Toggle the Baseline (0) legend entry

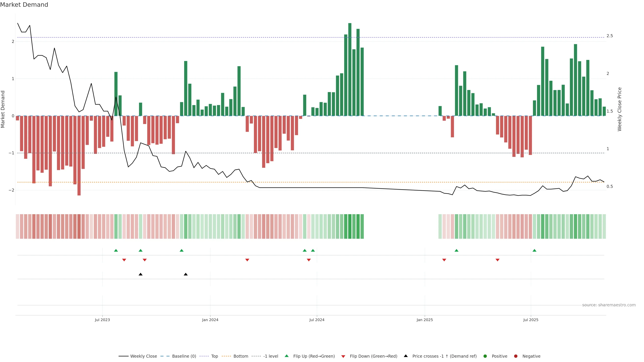coord(184,356)
